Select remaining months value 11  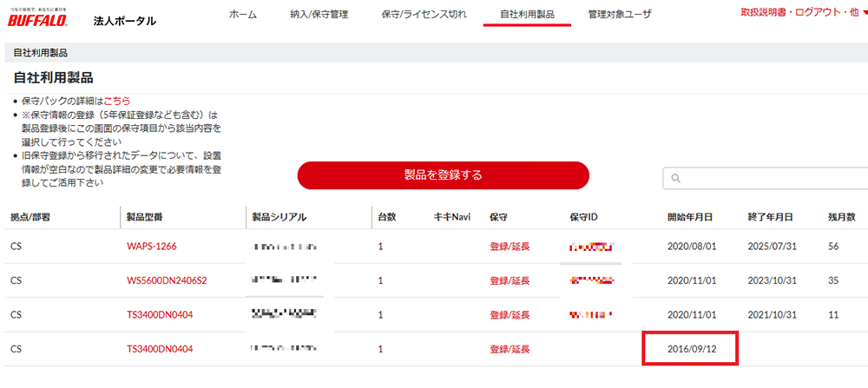point(833,315)
